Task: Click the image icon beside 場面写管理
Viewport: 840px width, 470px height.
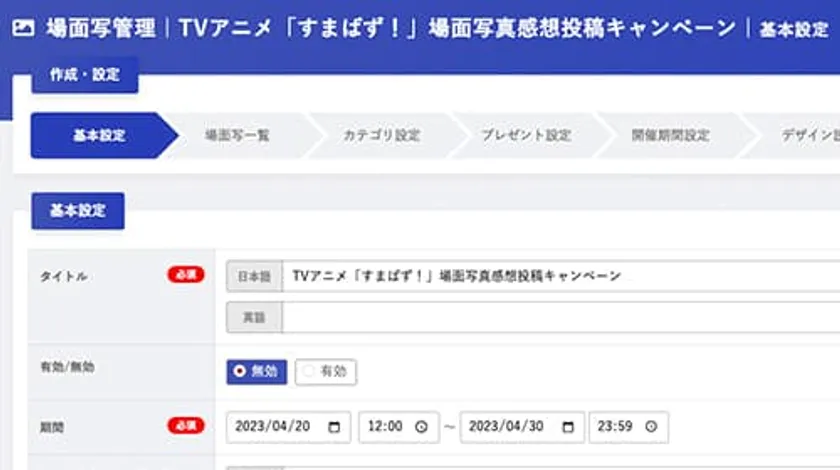Action: coord(23,28)
